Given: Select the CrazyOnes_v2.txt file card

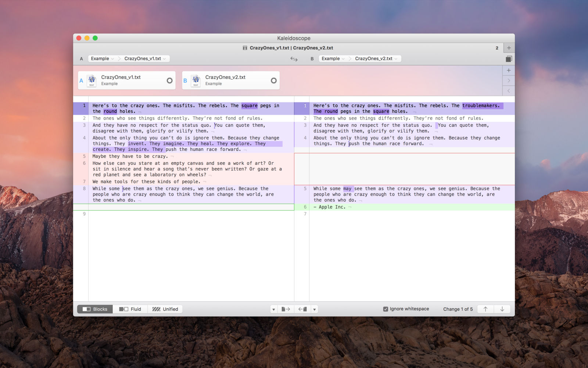Looking at the screenshot, I should [x=231, y=81].
